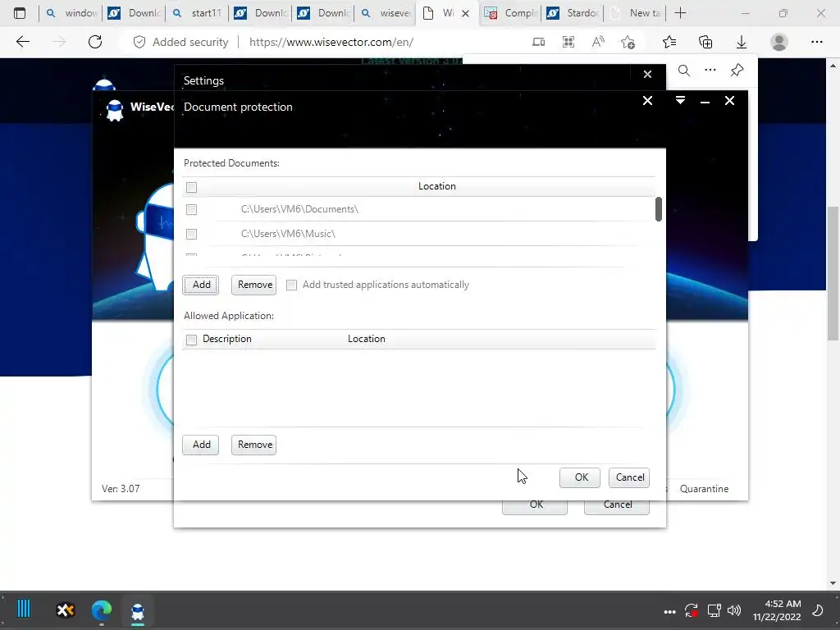Image resolution: width=840 pixels, height=630 pixels.
Task: Click the Read aloud icon
Action: 598,42
